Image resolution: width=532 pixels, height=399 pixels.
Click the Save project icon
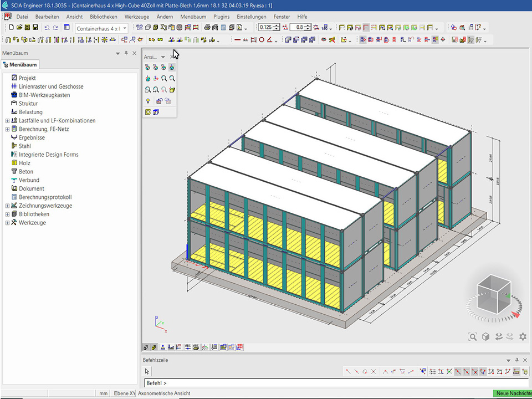point(35,28)
